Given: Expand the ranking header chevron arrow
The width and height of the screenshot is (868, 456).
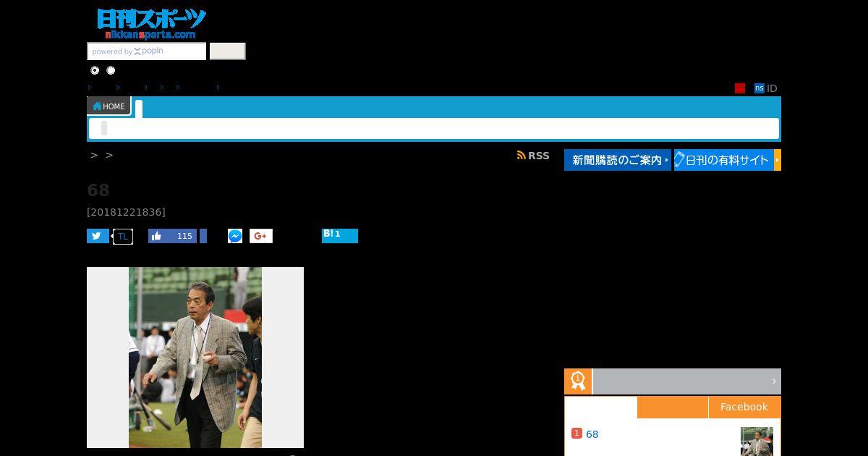Looking at the screenshot, I should [774, 381].
